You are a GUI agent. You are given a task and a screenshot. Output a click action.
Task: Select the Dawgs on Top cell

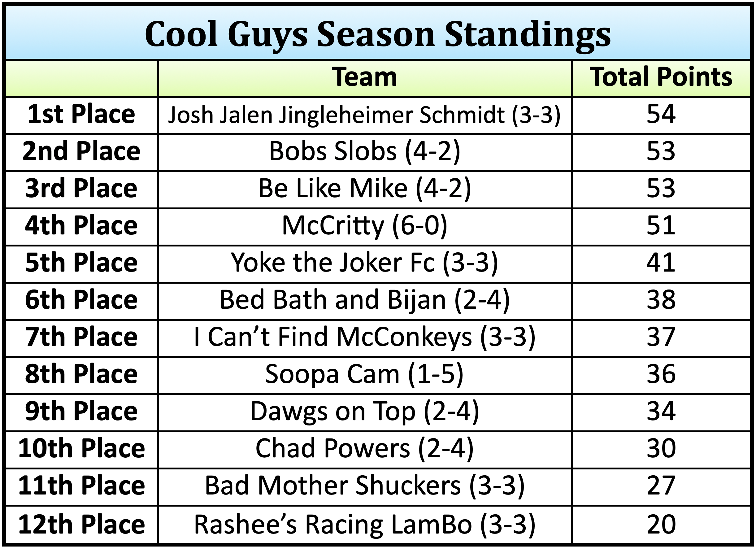coord(364,411)
